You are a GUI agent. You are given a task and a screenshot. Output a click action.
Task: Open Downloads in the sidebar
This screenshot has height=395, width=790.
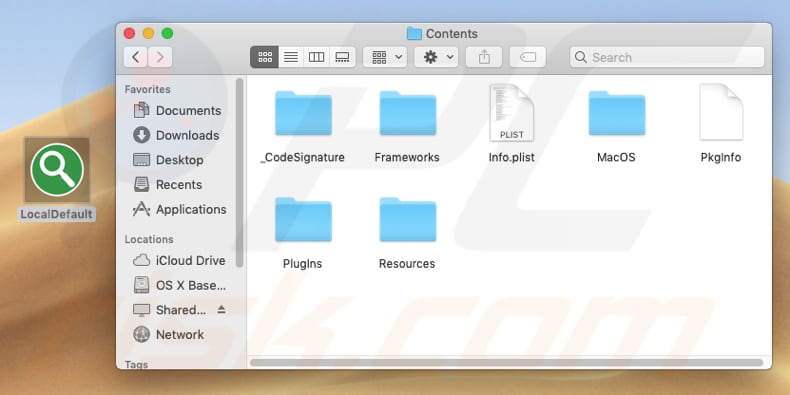[x=176, y=135]
